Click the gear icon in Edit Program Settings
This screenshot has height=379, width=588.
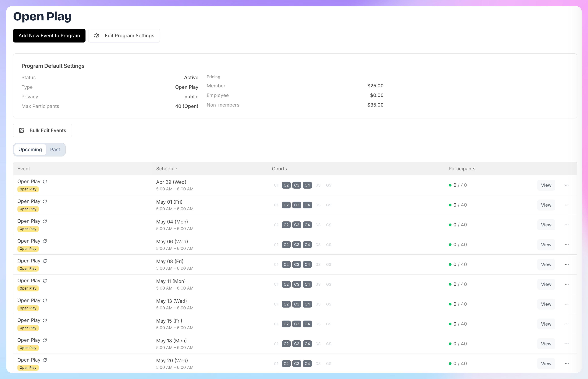point(97,36)
